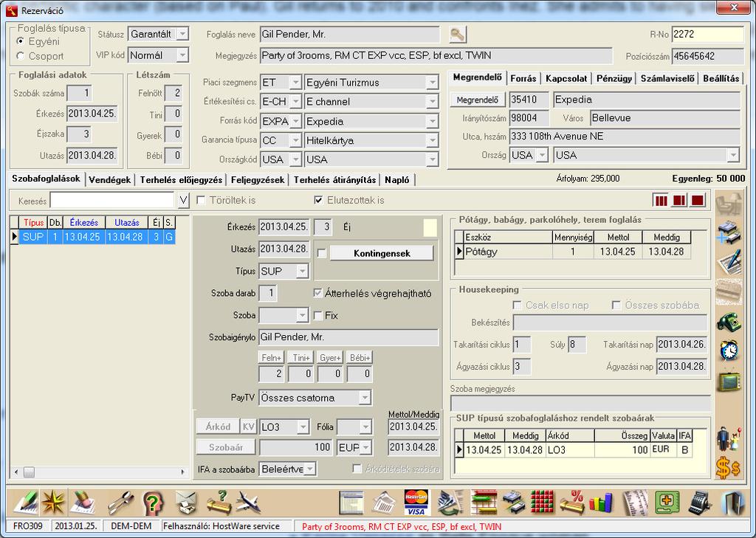The image size is (756, 538).
Task: Click the V button next to Keresés
Action: point(183,201)
